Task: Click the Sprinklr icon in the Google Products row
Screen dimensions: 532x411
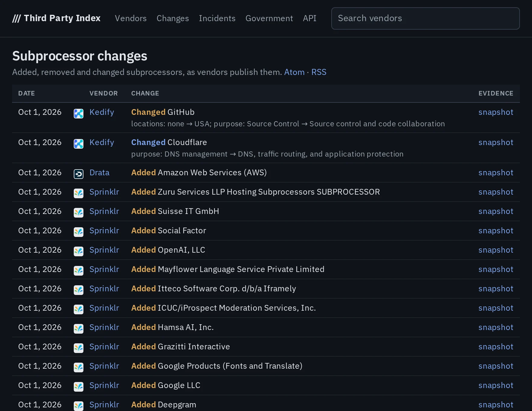Action: (79, 367)
